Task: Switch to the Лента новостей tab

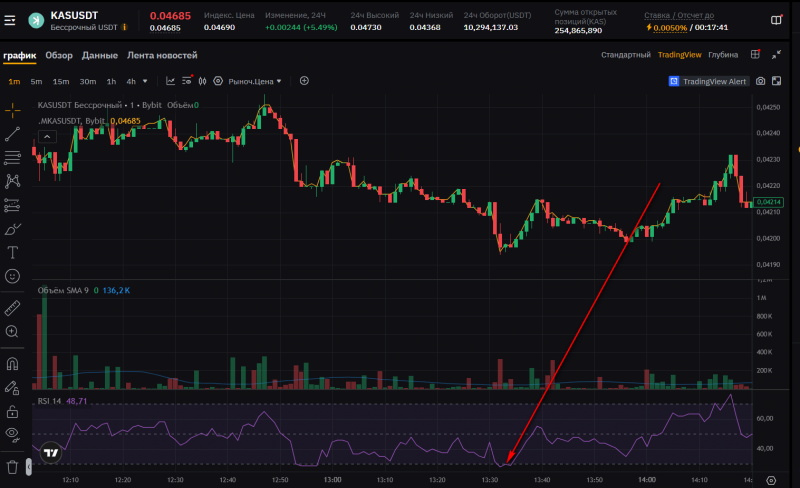Action: [x=162, y=55]
